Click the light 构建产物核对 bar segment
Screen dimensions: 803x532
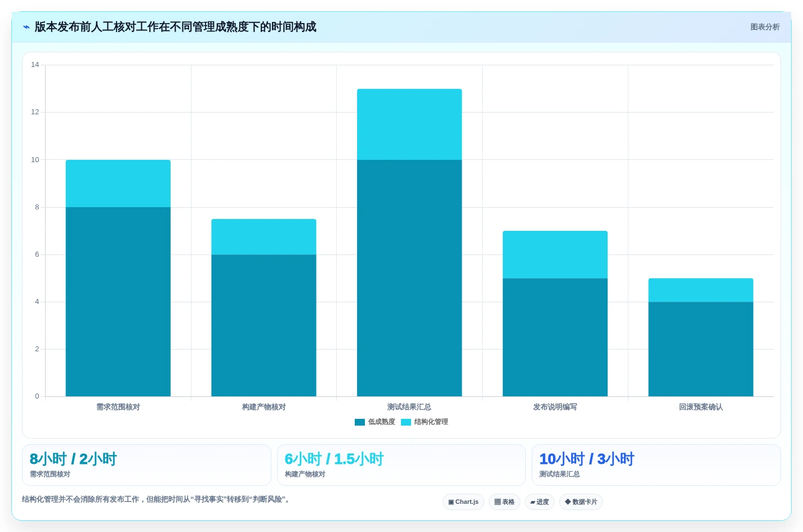click(264, 237)
